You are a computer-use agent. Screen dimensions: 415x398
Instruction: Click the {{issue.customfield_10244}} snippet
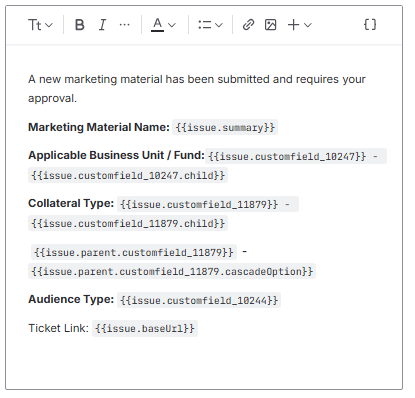[199, 300]
